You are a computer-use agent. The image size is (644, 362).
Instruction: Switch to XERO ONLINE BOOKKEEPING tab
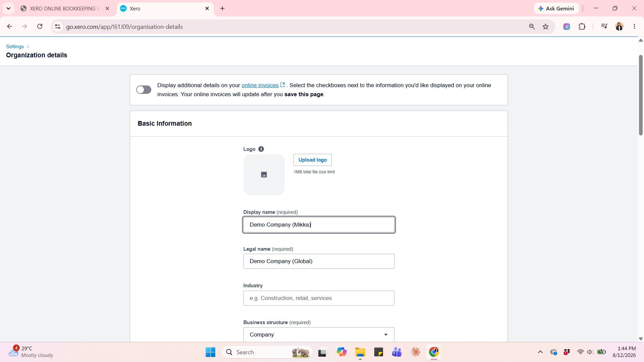[65, 9]
